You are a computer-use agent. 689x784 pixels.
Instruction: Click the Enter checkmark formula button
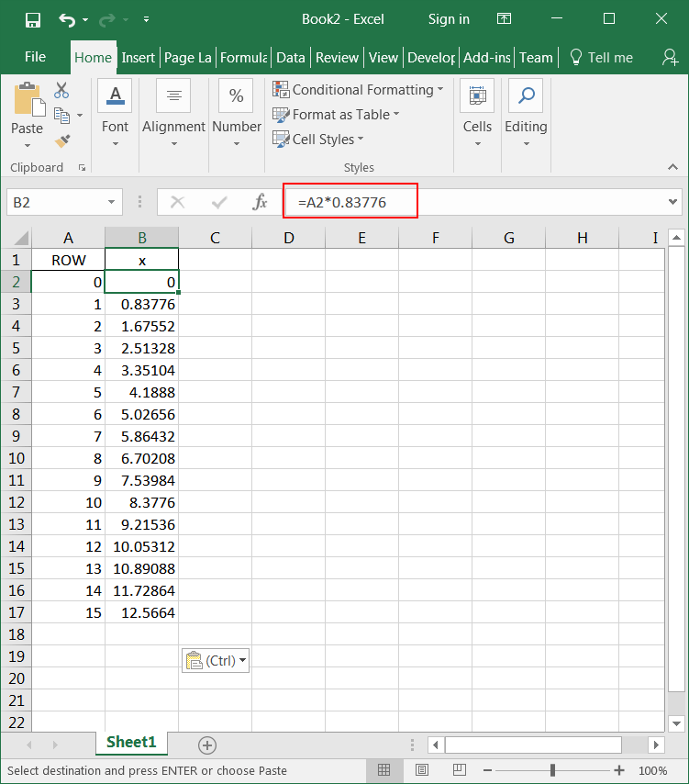219,203
